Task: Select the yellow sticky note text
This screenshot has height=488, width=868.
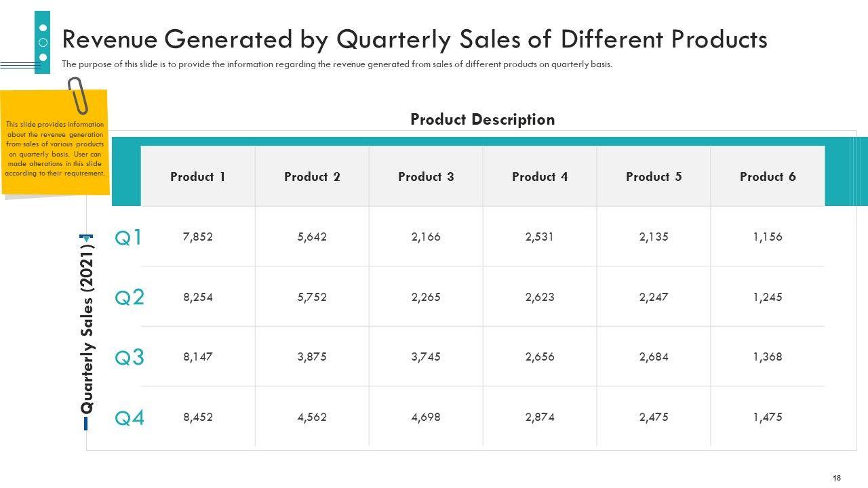Action: tap(55, 148)
